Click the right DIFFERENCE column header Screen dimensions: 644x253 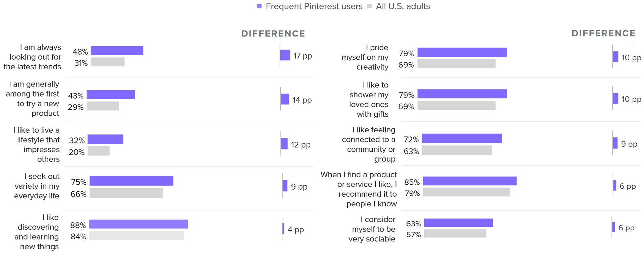[603, 33]
